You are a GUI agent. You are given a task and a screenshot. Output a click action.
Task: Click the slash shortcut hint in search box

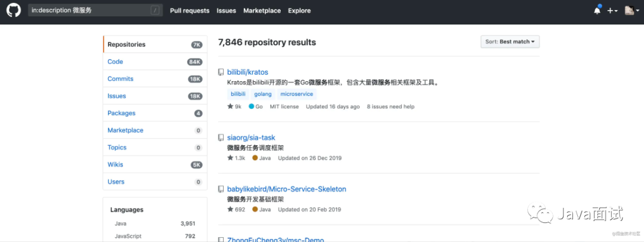click(155, 11)
